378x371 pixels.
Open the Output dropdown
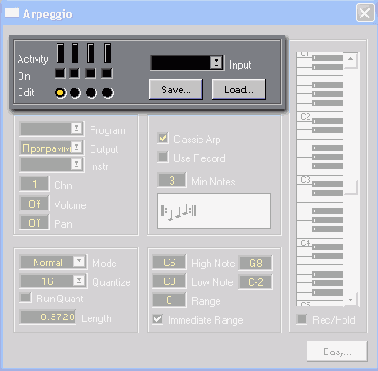[x=77, y=147]
